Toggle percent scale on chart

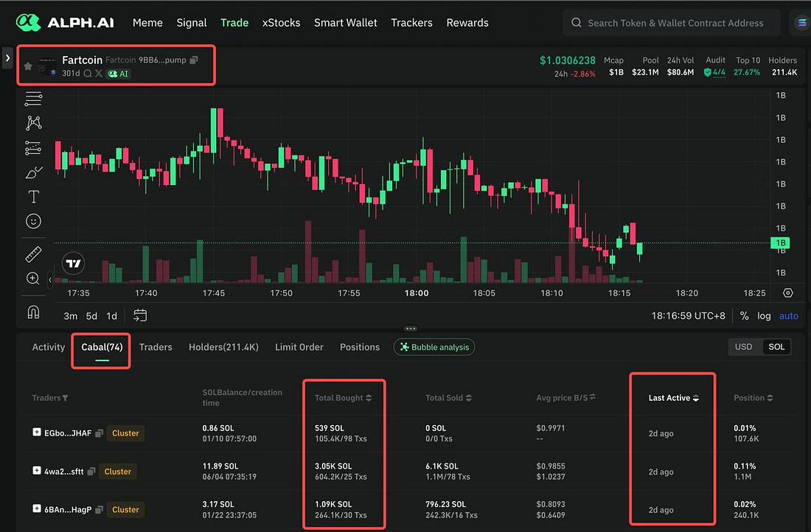click(745, 316)
